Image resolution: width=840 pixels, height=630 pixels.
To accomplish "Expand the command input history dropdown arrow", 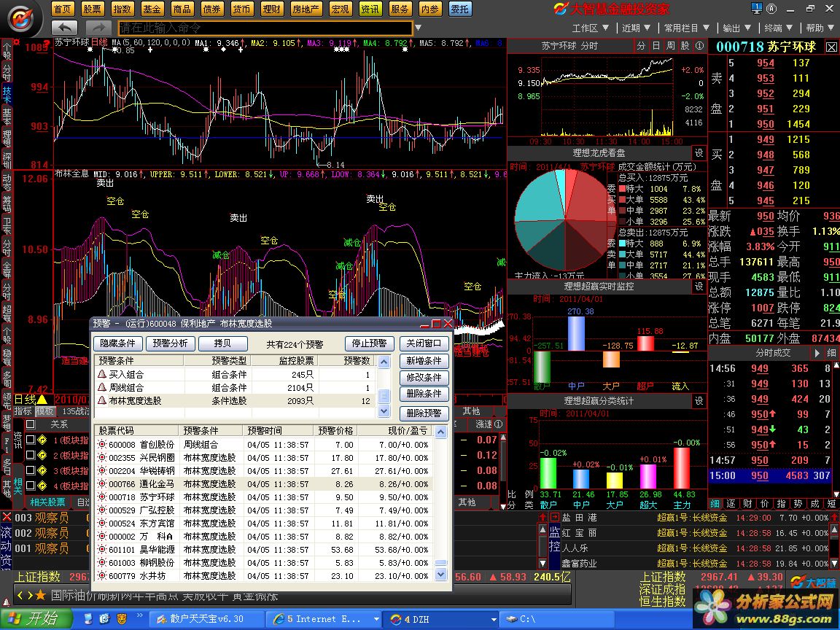I will pos(418,28).
